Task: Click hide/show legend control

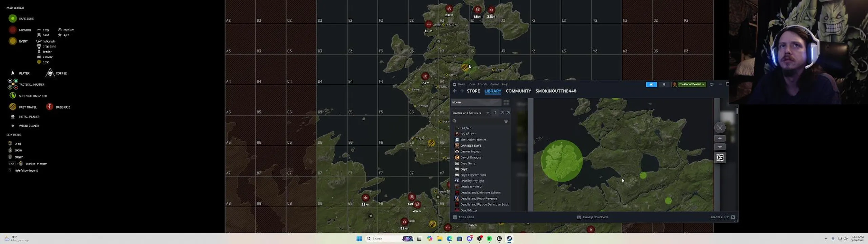Action: (26, 171)
